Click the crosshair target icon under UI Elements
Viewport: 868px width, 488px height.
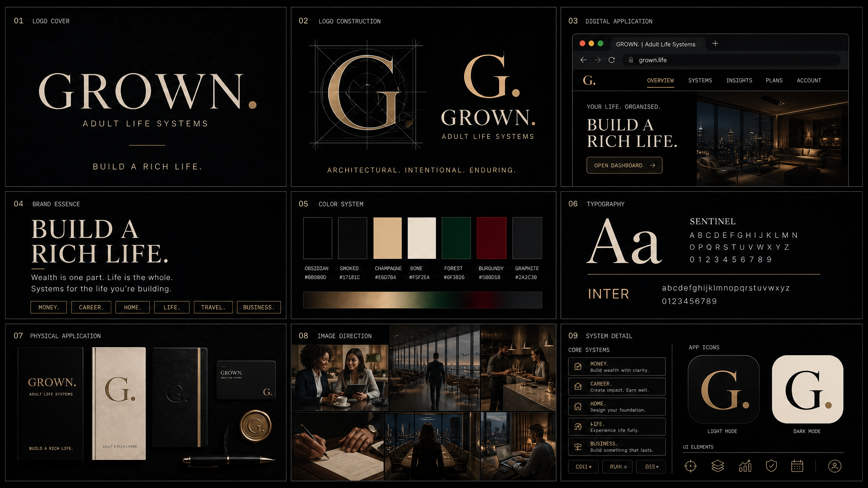[x=690, y=466]
